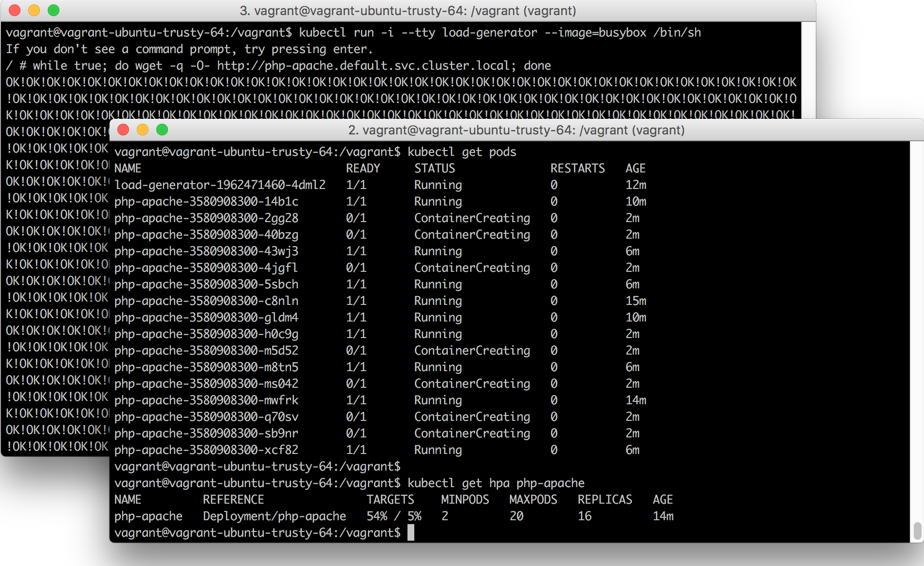The height and width of the screenshot is (566, 924).
Task: Select pod name php-apache-3580908300-40bzg
Action: 206,235
